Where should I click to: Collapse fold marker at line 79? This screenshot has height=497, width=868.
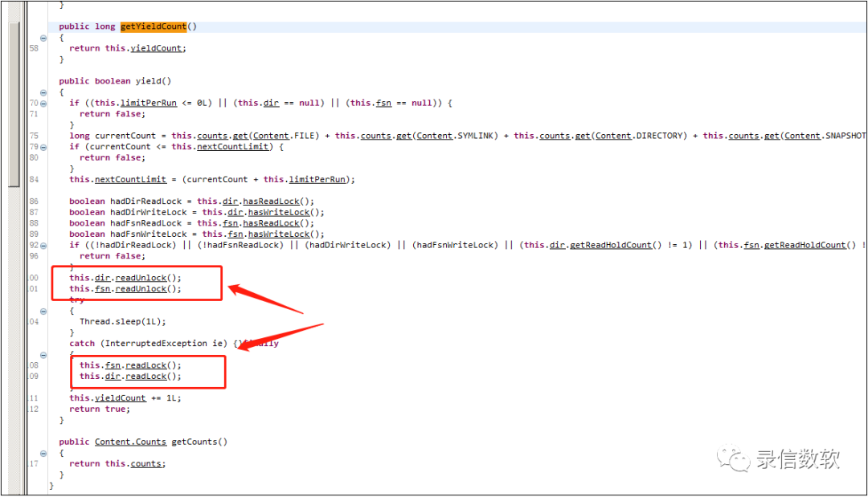pos(43,147)
